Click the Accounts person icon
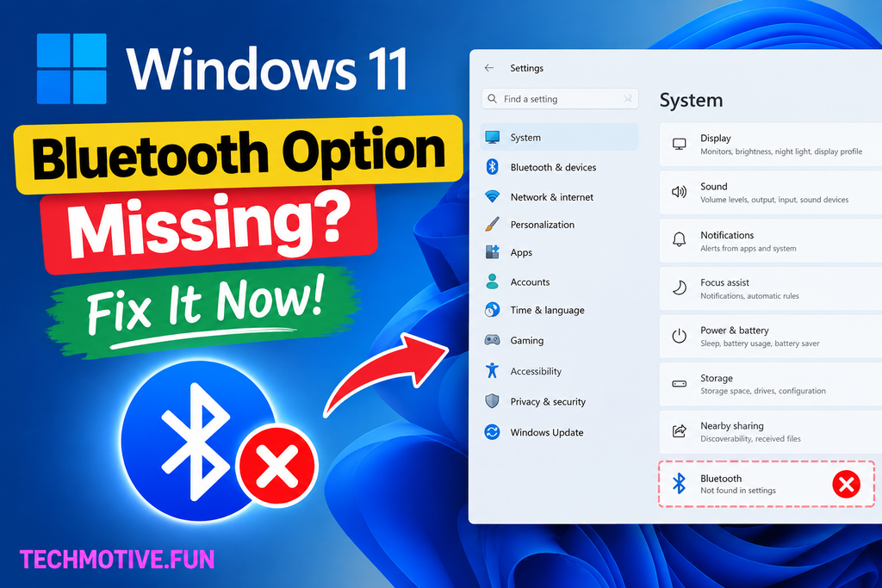This screenshot has height=588, width=882. pos(492,281)
